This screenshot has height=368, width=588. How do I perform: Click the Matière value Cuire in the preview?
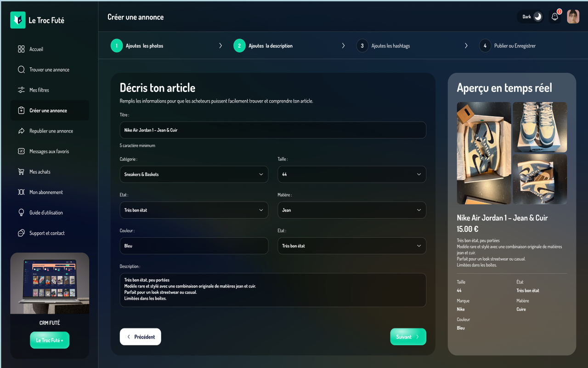pyautogui.click(x=521, y=309)
